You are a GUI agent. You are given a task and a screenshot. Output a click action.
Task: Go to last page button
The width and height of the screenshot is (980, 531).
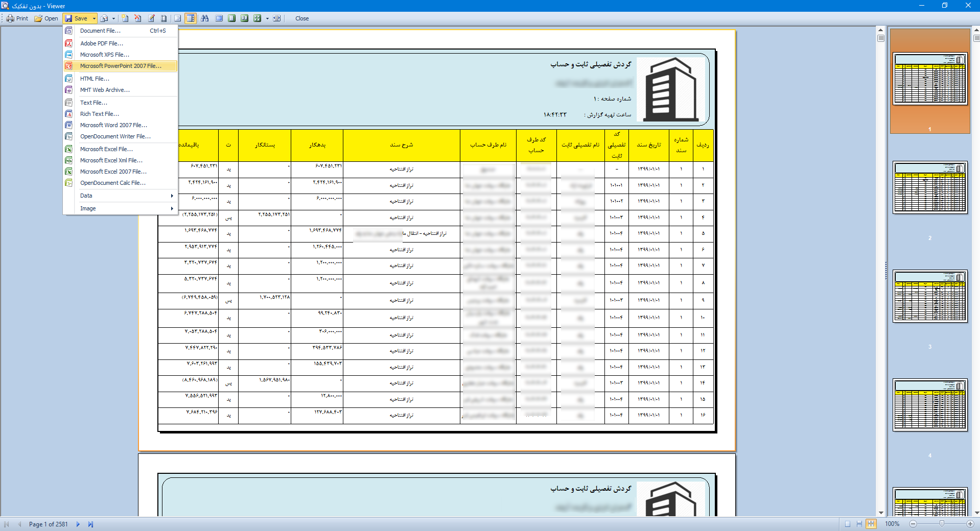[90, 524]
